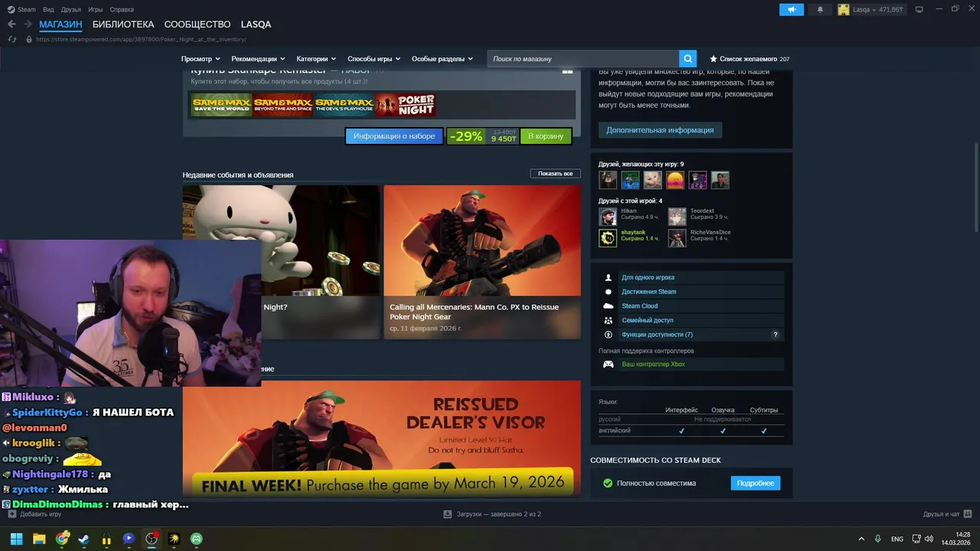Expand the Рекомендации dropdown

[258, 59]
